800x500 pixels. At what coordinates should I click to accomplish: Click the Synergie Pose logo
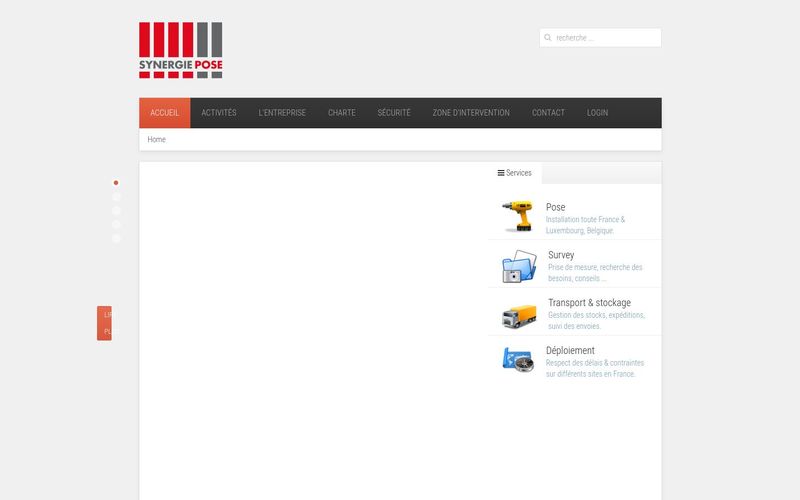pyautogui.click(x=181, y=50)
